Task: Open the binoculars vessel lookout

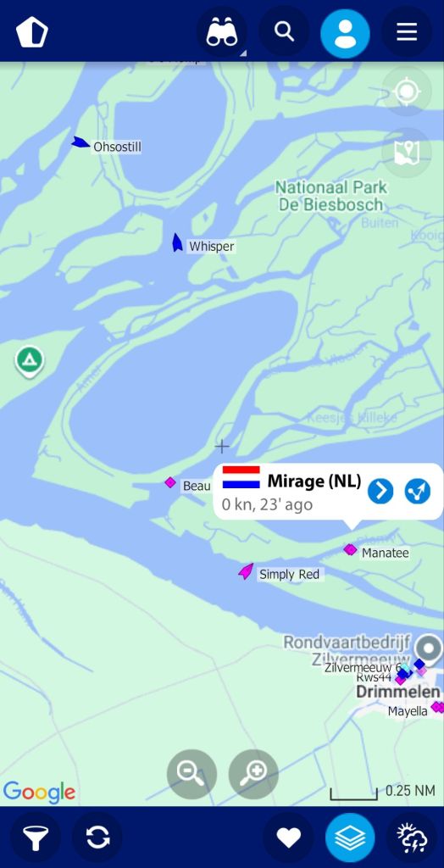Action: point(222,31)
